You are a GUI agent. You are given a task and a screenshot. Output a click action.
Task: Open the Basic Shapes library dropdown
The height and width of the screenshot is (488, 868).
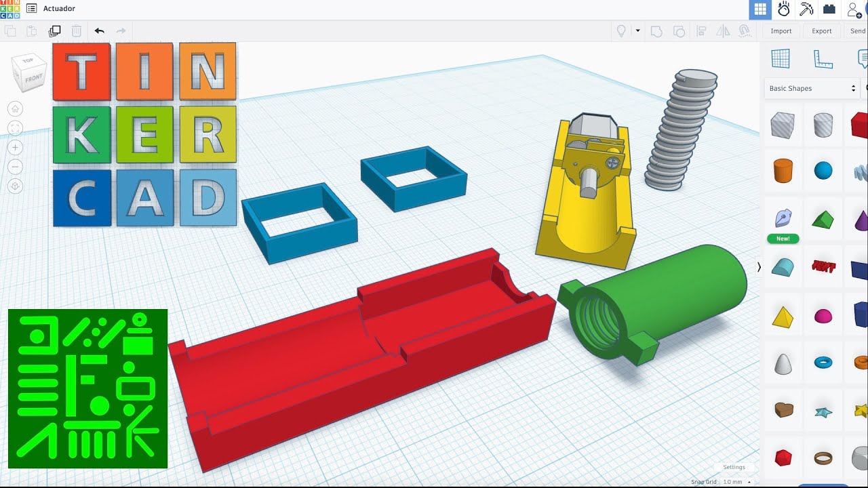pos(812,88)
